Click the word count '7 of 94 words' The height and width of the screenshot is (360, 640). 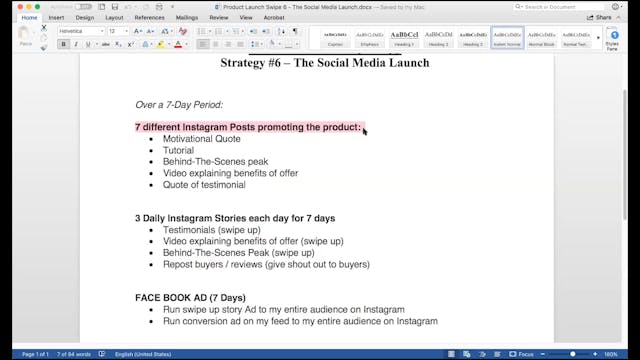pos(73,354)
